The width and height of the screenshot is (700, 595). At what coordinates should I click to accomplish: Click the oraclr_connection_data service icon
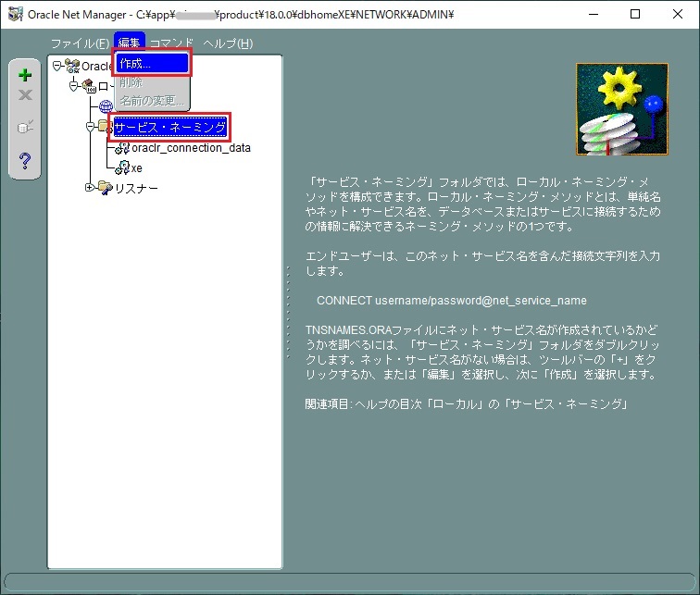[x=122, y=148]
